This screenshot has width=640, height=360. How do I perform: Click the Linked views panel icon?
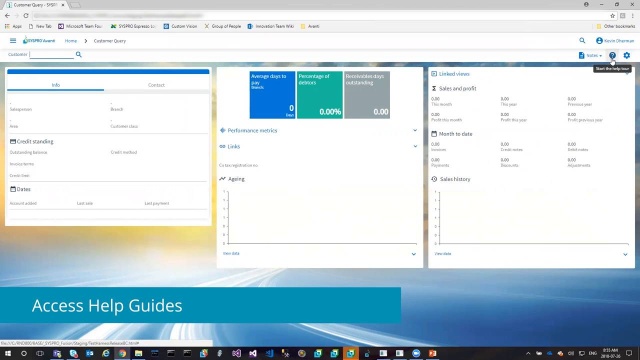(x=434, y=74)
